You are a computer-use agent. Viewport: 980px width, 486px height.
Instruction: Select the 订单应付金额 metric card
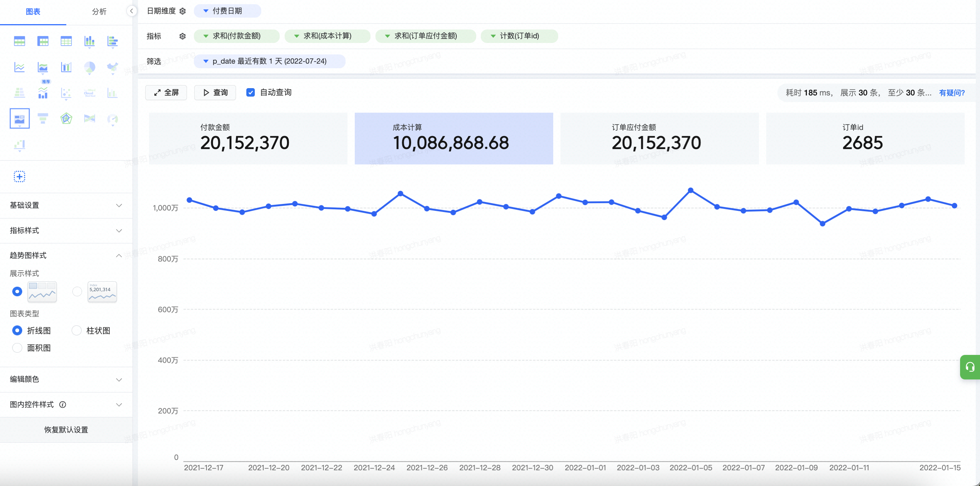(x=659, y=138)
